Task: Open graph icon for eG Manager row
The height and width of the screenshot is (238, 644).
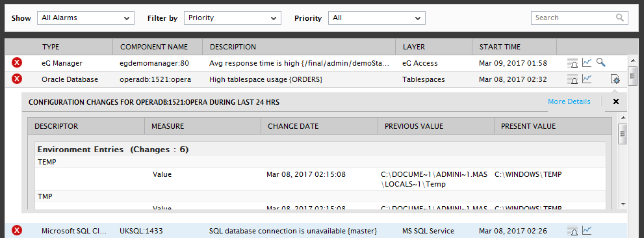Action: click(x=587, y=63)
